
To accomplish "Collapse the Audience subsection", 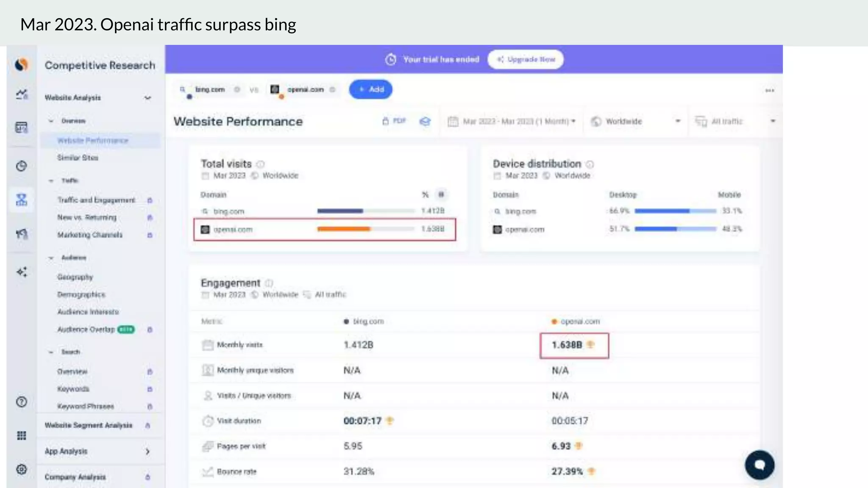I will 51,258.
